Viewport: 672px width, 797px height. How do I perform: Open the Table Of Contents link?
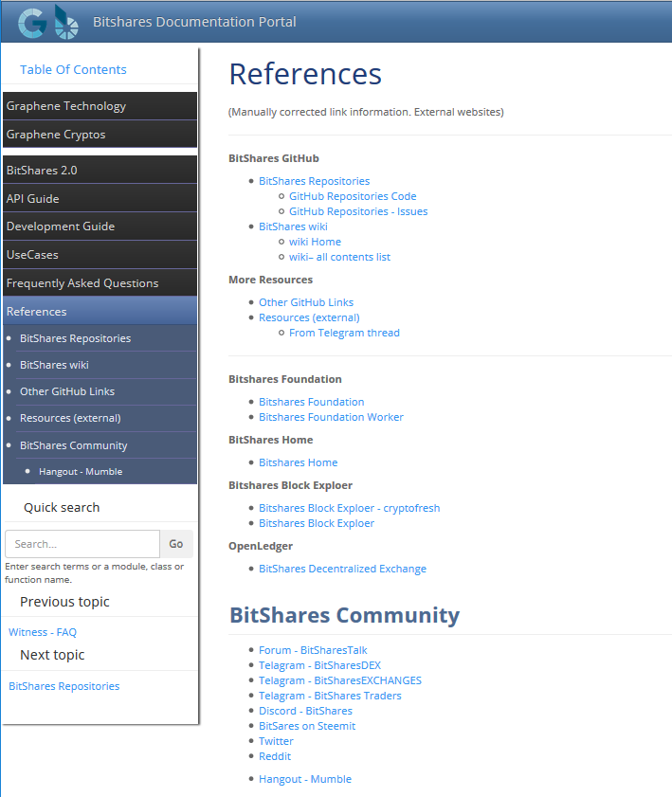(73, 69)
